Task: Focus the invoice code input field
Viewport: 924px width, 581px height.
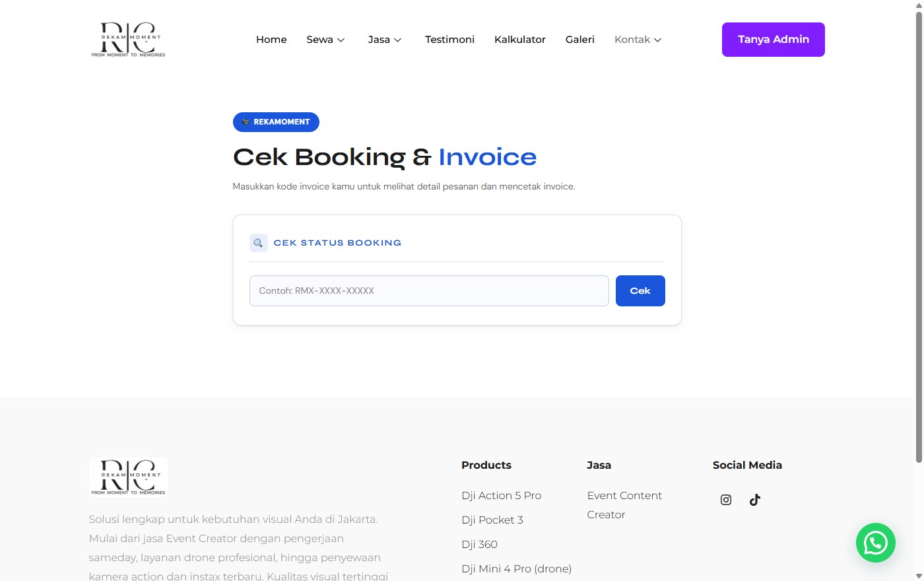Action: [429, 290]
